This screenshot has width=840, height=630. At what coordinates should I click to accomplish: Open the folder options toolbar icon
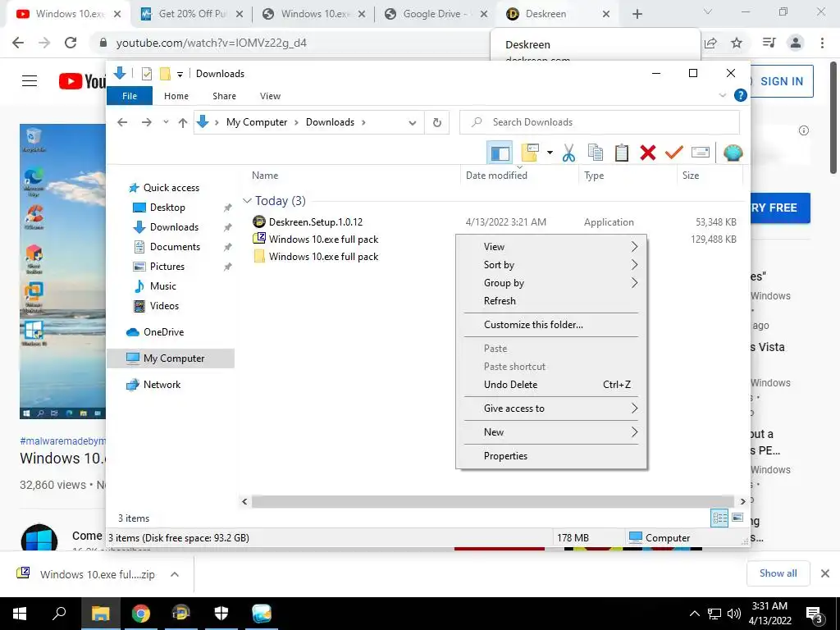coord(530,153)
